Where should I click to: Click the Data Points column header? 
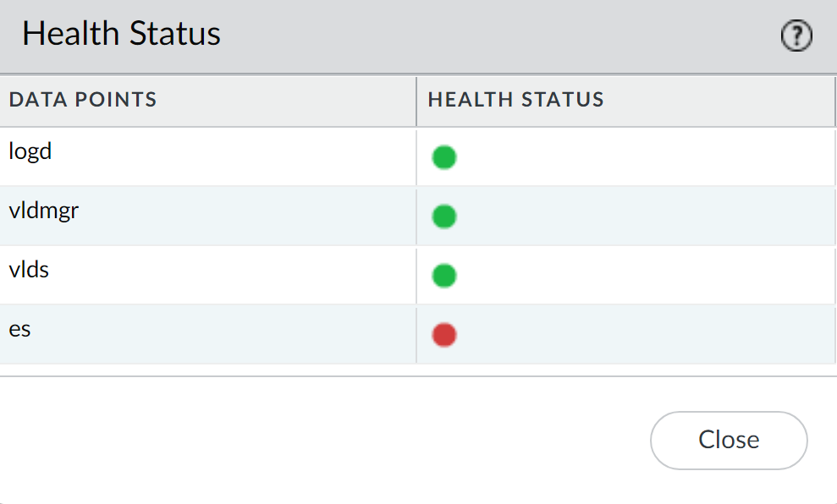pos(83,100)
